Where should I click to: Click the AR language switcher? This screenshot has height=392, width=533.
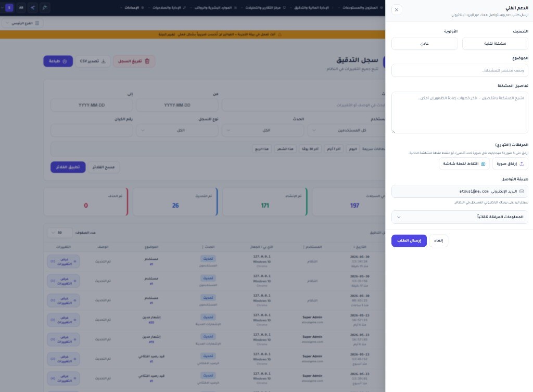21,7
